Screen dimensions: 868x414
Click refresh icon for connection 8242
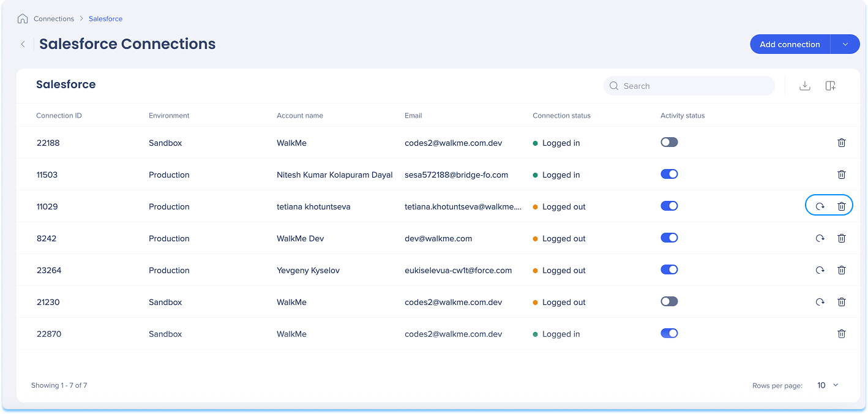pyautogui.click(x=820, y=239)
